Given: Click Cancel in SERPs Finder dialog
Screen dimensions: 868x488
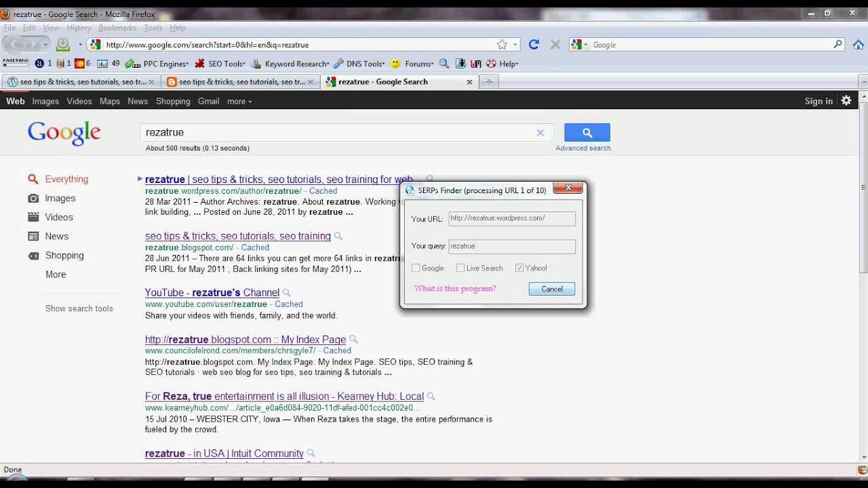Looking at the screenshot, I should [552, 289].
